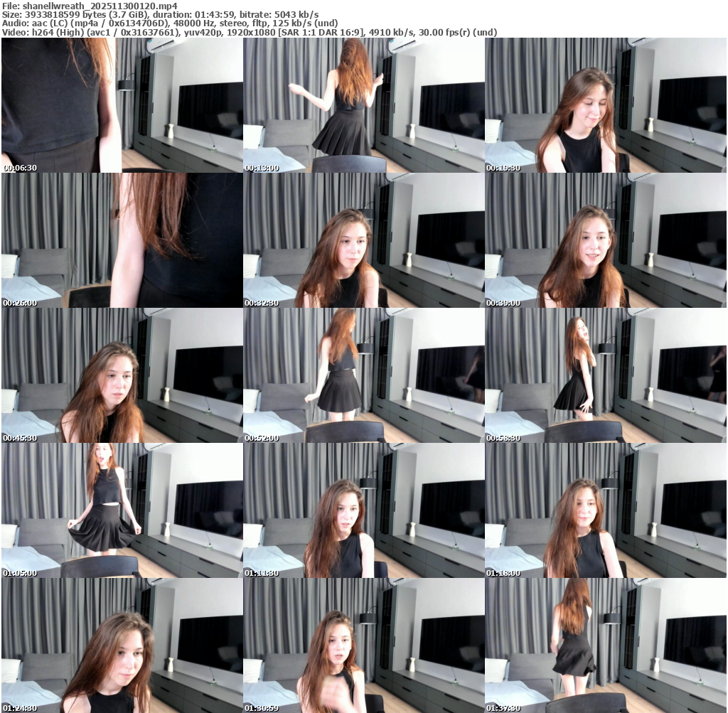Choose the thumbnail at 01:18:00
728x713 pixels.
pyautogui.click(x=606, y=510)
